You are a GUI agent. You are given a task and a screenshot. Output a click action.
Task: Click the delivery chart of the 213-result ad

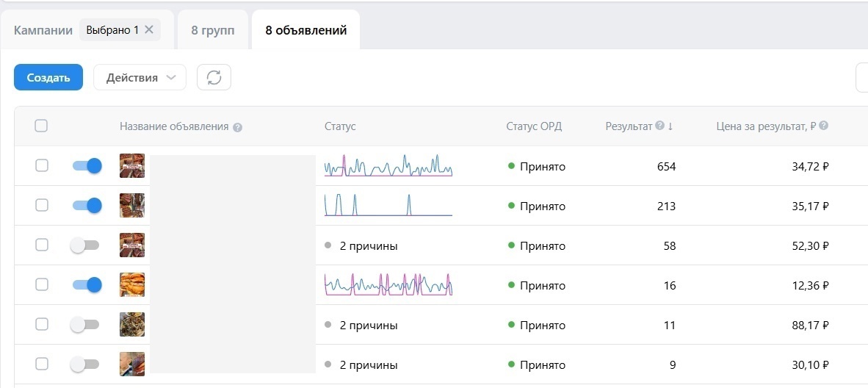tap(388, 205)
